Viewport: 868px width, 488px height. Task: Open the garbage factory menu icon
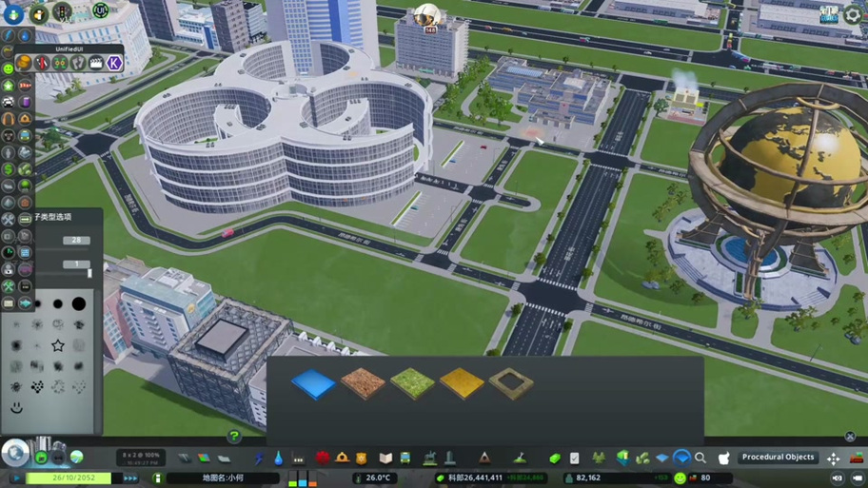click(x=299, y=459)
